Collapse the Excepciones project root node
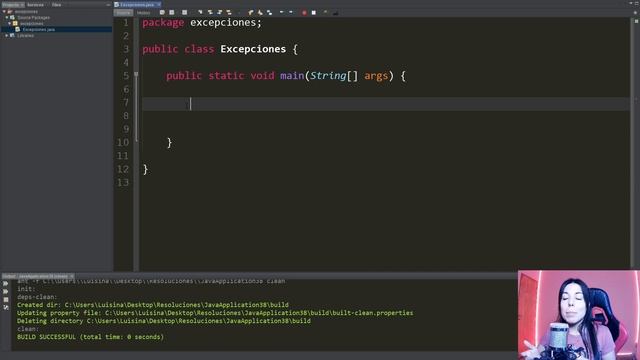Screen dimensions: 640x360 click(4, 12)
